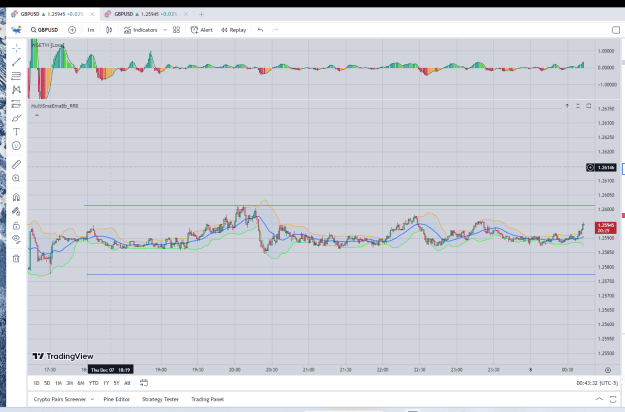Open the Indicators dialog
This screenshot has width=625, height=412.
[x=140, y=30]
